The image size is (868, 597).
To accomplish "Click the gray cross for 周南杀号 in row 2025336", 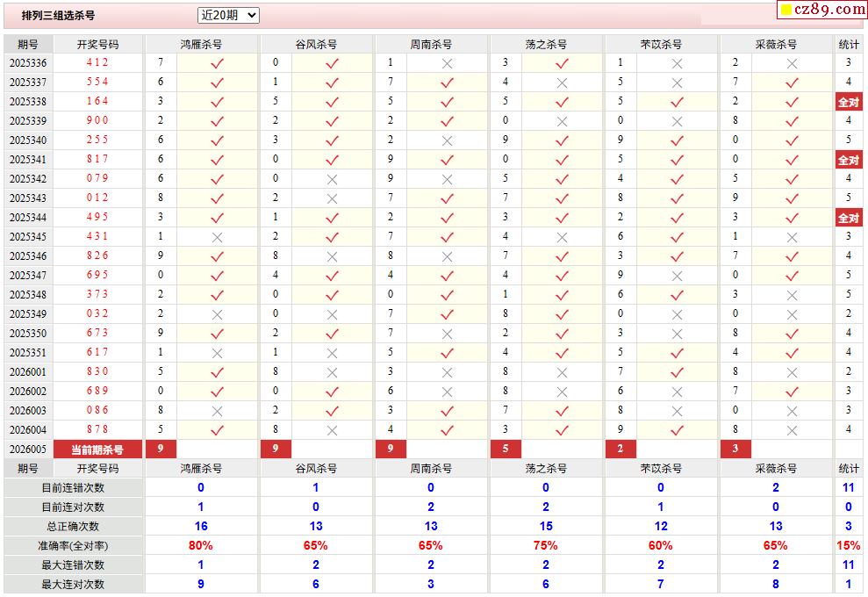I will pyautogui.click(x=447, y=63).
